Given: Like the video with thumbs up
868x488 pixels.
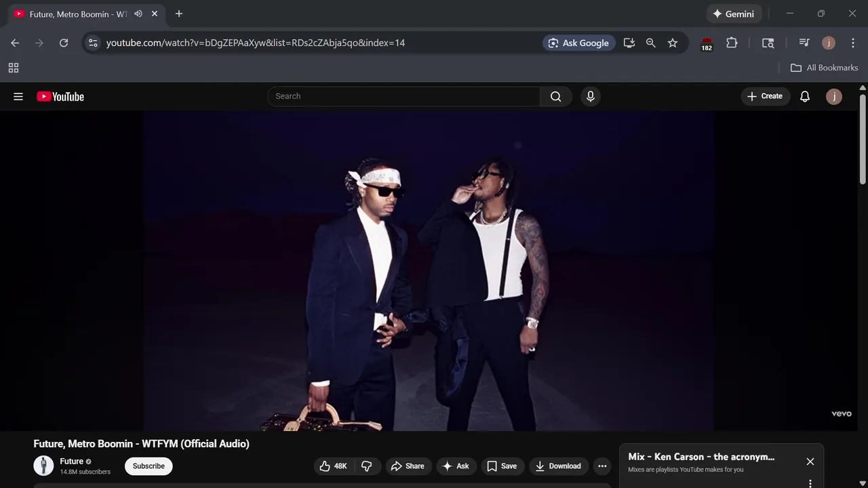Looking at the screenshot, I should [x=333, y=466].
